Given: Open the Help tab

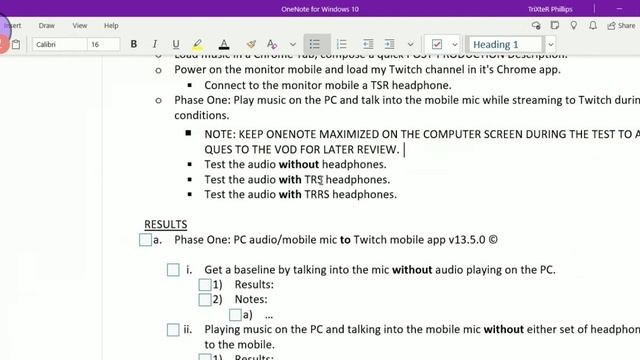Looking at the screenshot, I should [111, 25].
